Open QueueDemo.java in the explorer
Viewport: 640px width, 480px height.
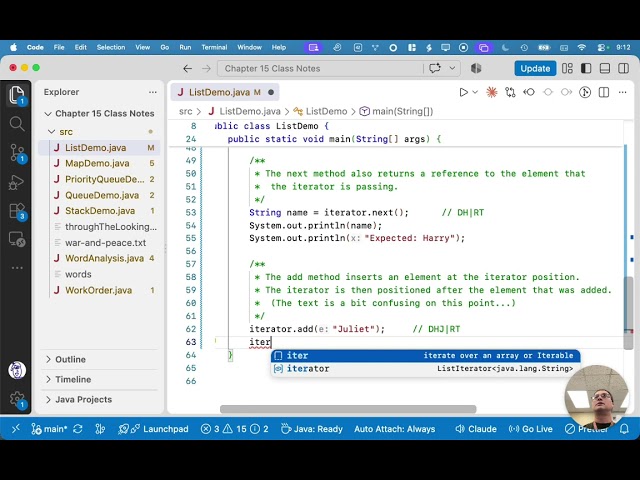coord(99,195)
